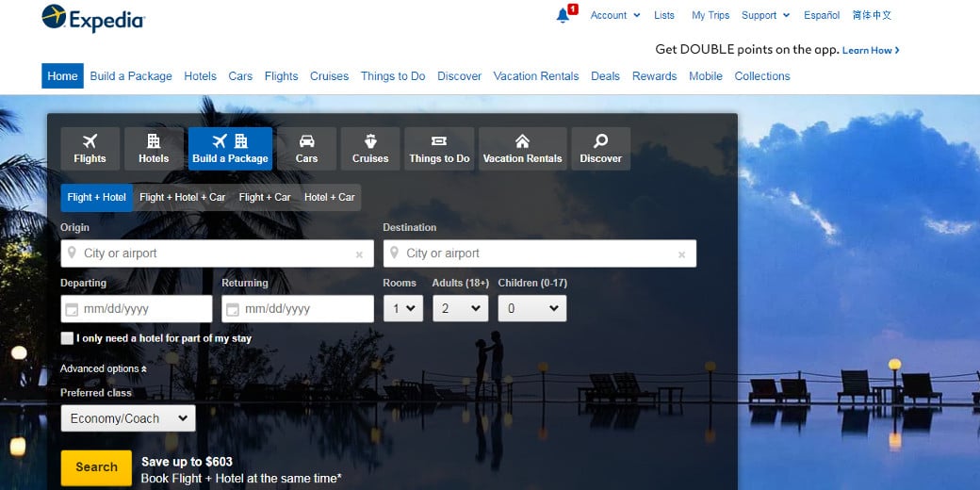This screenshot has height=490, width=980.
Task: Open the Account menu in the header
Action: coord(614,15)
